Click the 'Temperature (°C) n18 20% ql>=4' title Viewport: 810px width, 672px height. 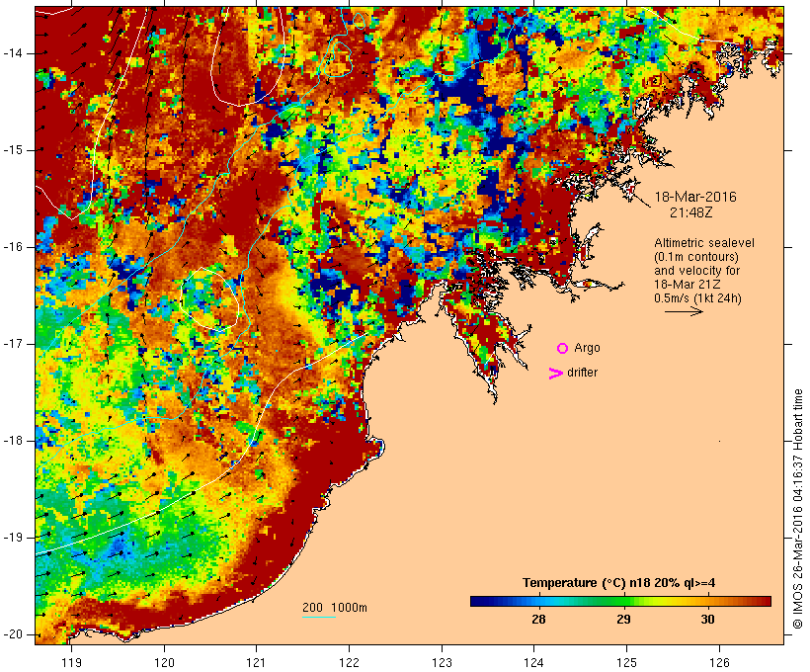(619, 583)
